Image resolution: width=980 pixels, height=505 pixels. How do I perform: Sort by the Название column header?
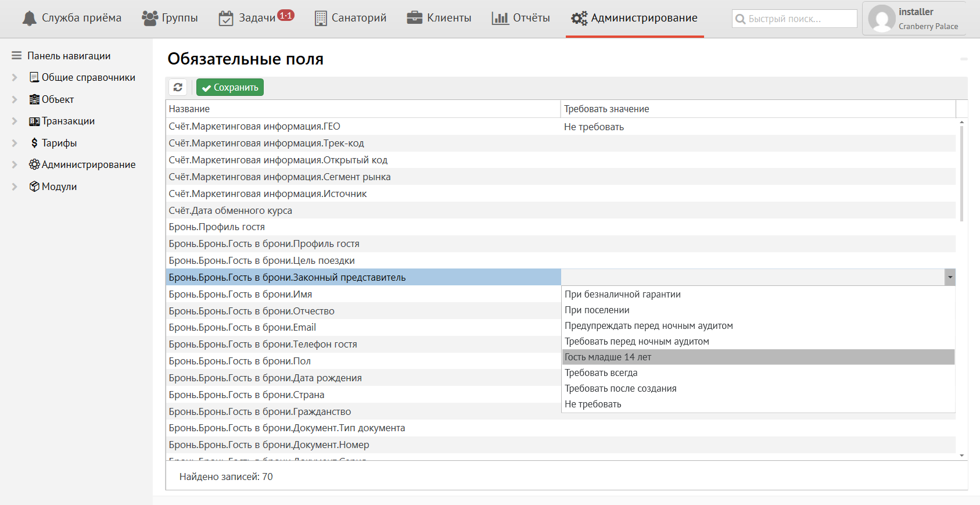(x=363, y=109)
